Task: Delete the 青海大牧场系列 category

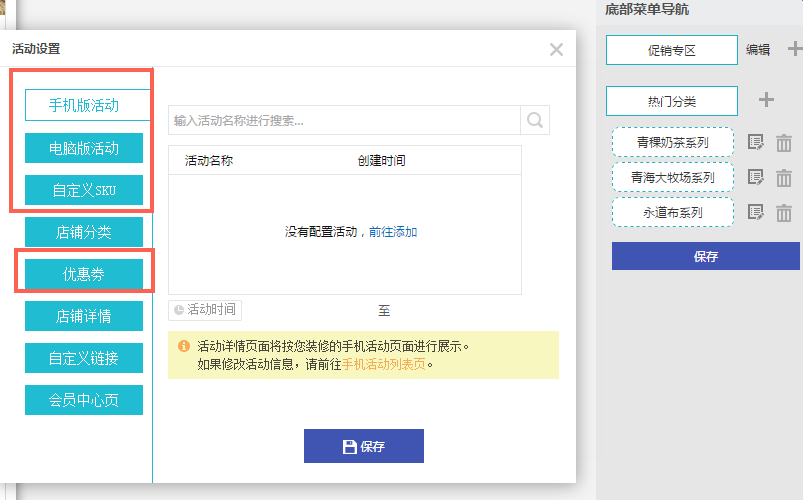Action: [x=784, y=178]
